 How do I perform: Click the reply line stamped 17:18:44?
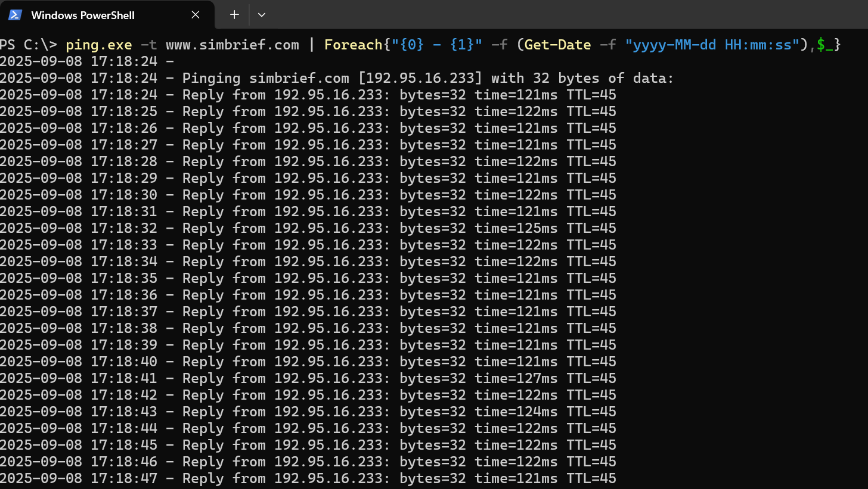click(x=308, y=428)
